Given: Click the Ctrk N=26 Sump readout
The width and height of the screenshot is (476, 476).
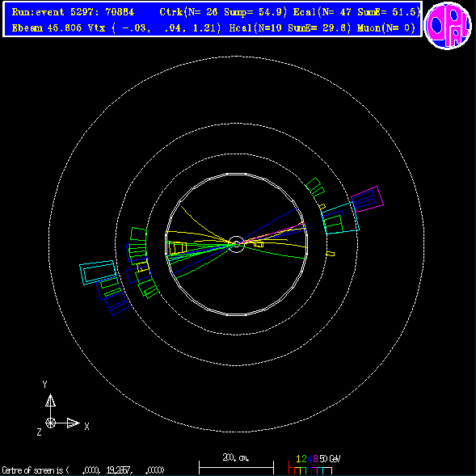Looking at the screenshot, I should 223,12.
